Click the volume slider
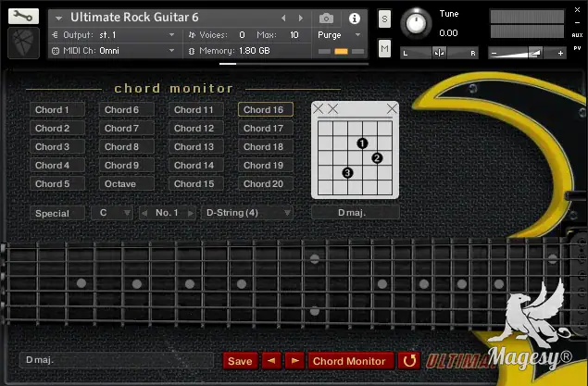Image resolution: width=588 pixels, height=386 pixels. pos(527,53)
